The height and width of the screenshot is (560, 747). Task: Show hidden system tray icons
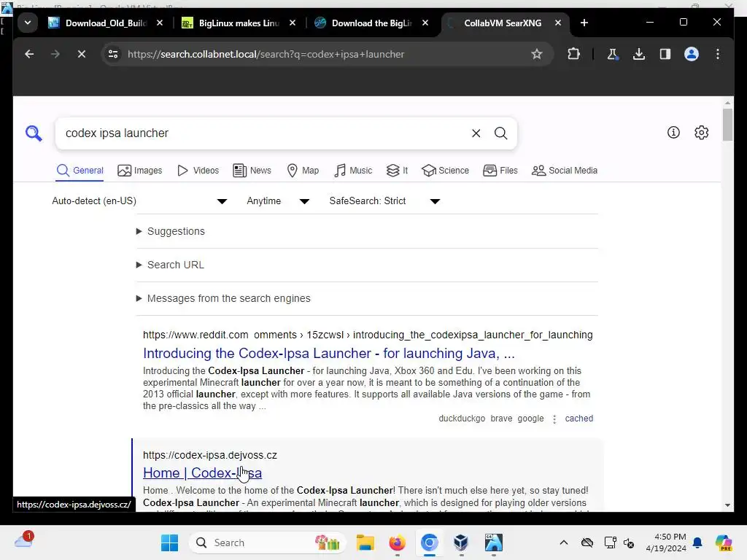pos(564,542)
